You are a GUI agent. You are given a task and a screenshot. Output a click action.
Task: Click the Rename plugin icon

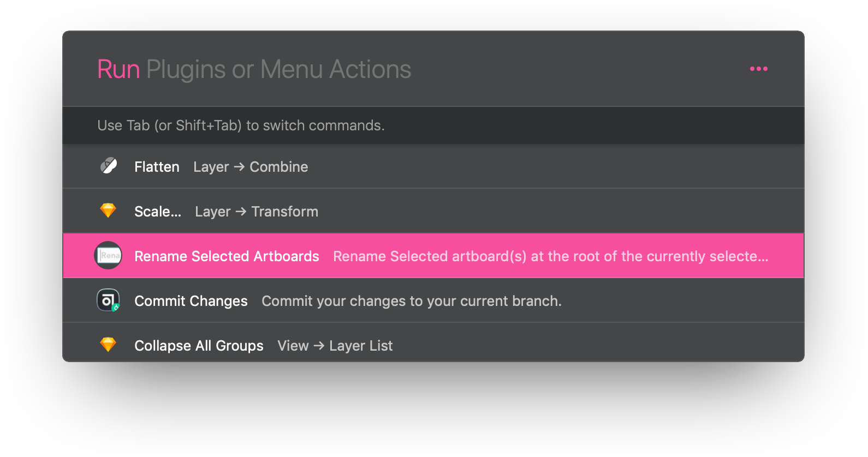tap(108, 256)
